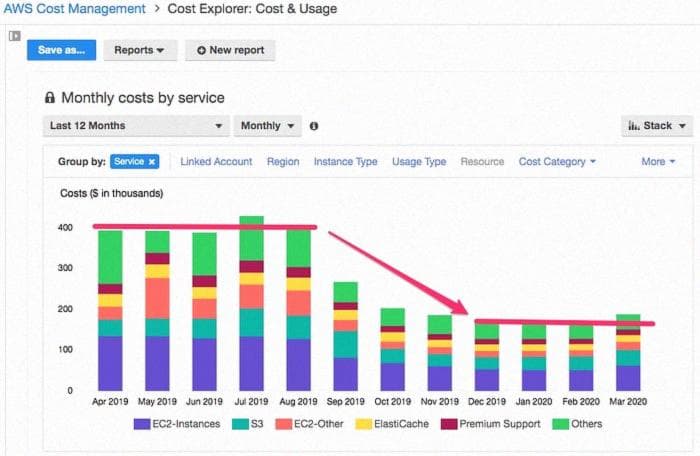Click the Premium Support legend swatch
Screen dimensions: 700x456
[x=449, y=424]
